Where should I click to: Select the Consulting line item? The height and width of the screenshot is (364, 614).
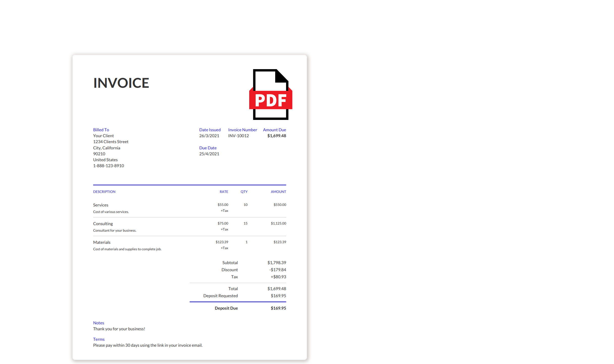point(103,224)
